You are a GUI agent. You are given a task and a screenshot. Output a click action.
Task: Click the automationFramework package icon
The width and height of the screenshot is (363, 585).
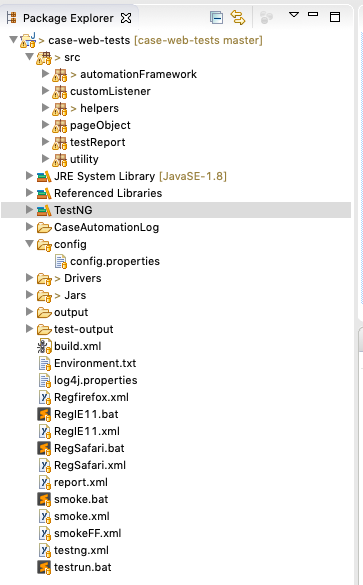click(60, 75)
